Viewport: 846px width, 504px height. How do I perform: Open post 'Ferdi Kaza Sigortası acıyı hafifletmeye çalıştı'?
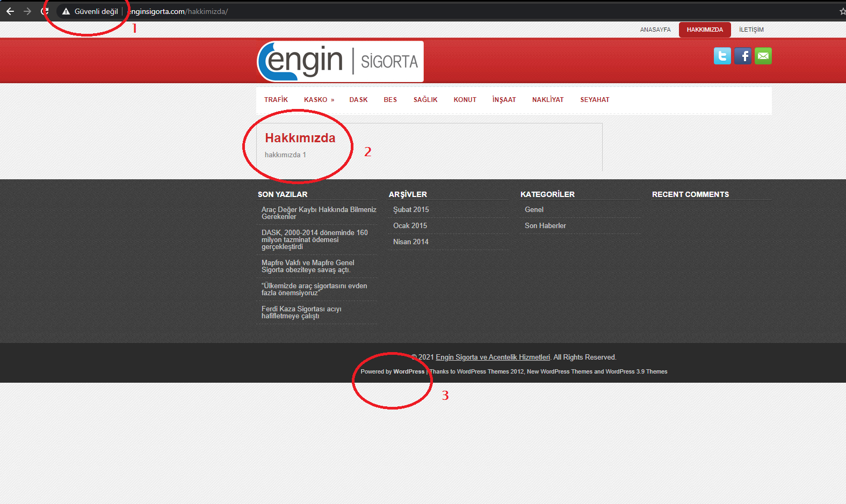click(x=301, y=312)
